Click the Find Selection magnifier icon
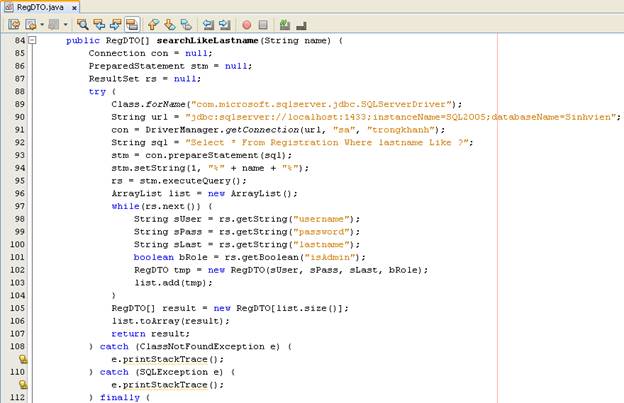This screenshot has width=624, height=403. (82, 25)
